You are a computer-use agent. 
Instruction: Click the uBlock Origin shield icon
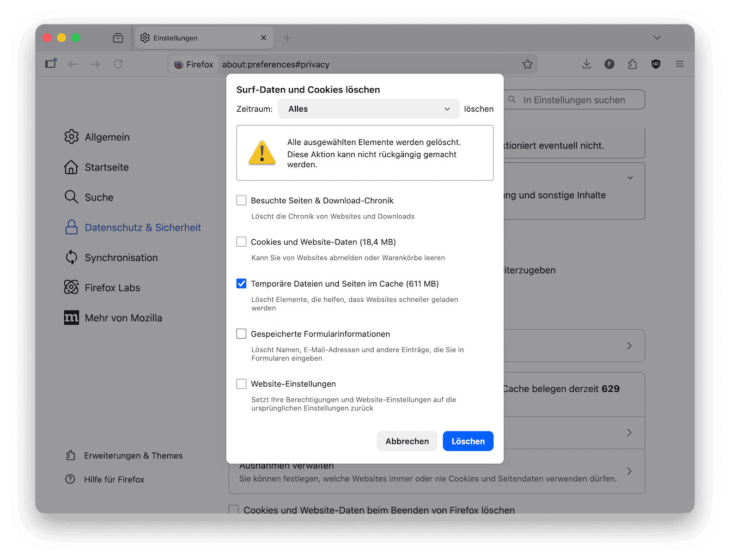point(655,64)
